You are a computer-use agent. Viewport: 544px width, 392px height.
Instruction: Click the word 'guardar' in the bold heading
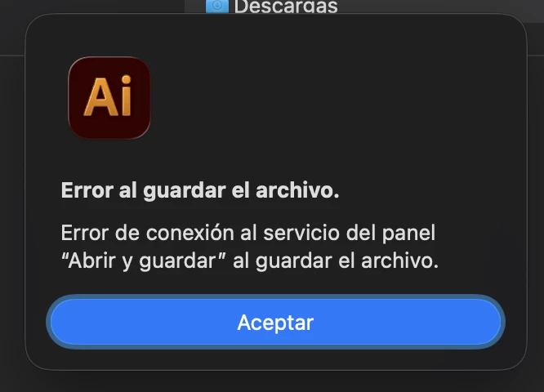click(x=185, y=191)
